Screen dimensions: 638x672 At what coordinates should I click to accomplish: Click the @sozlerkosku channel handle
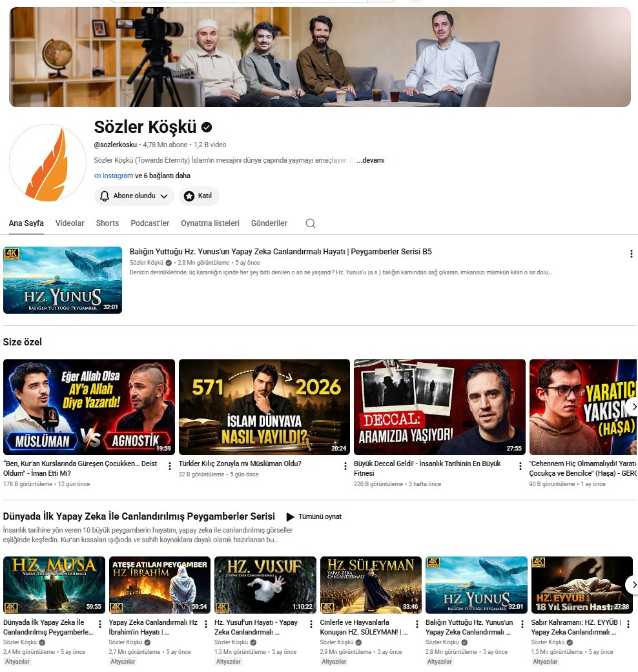click(x=116, y=145)
